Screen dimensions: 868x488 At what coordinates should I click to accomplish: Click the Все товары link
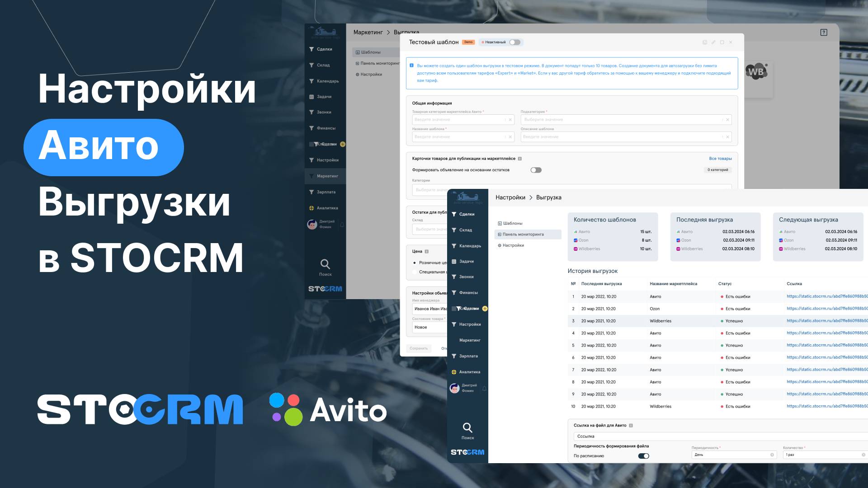(x=720, y=159)
